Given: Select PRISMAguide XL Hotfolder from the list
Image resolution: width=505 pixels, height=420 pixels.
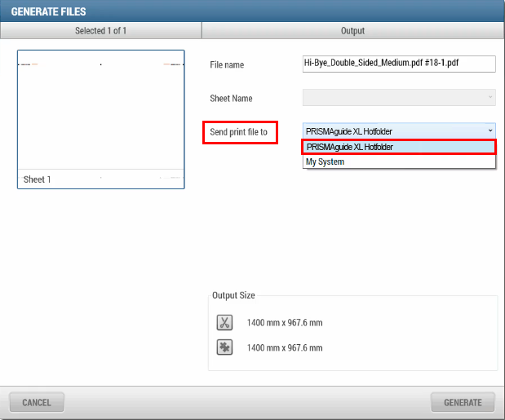Looking at the screenshot, I should [x=399, y=147].
